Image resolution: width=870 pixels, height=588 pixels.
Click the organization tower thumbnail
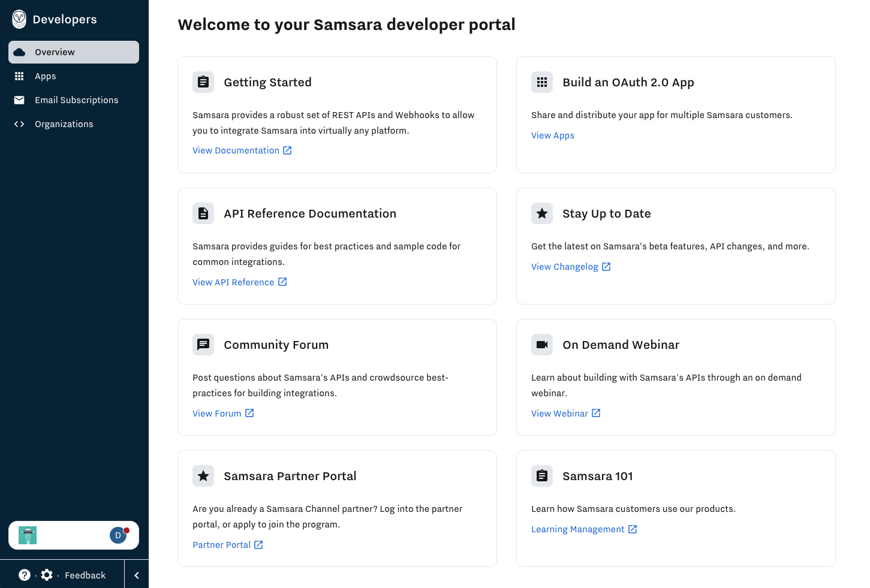(28, 535)
